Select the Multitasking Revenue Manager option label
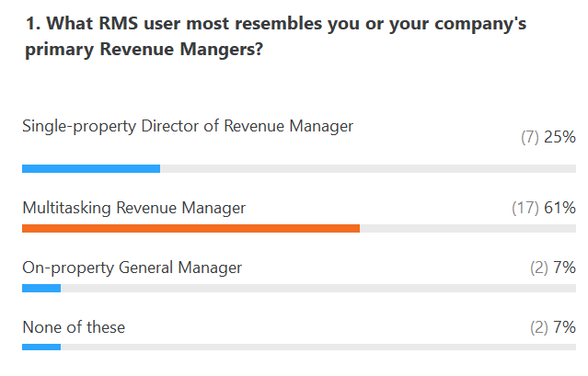The image size is (588, 376). point(134,208)
